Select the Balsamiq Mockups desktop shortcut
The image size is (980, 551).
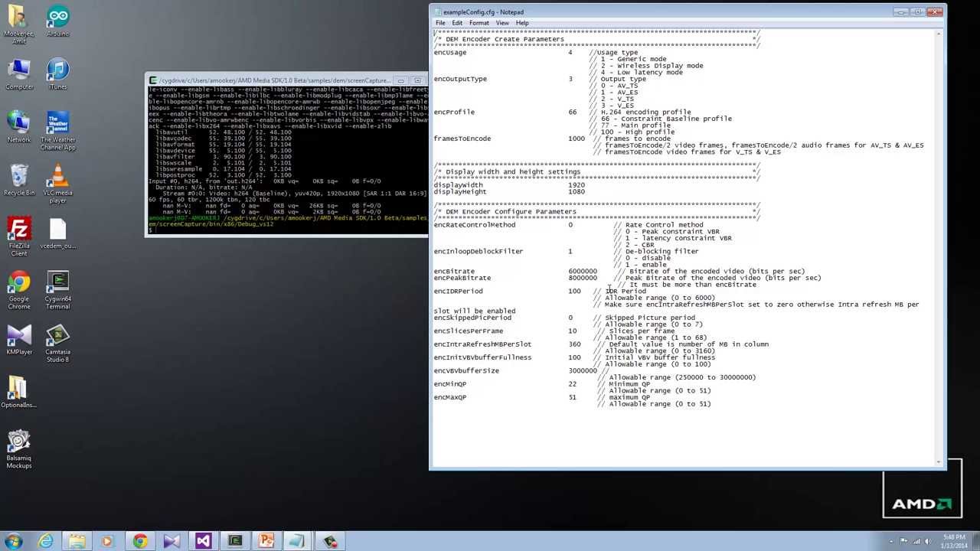(x=19, y=449)
